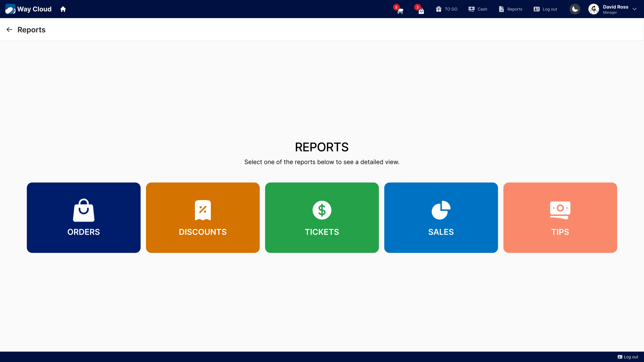The image size is (644, 362).
Task: Click Log out in the footer bar
Action: (628, 357)
